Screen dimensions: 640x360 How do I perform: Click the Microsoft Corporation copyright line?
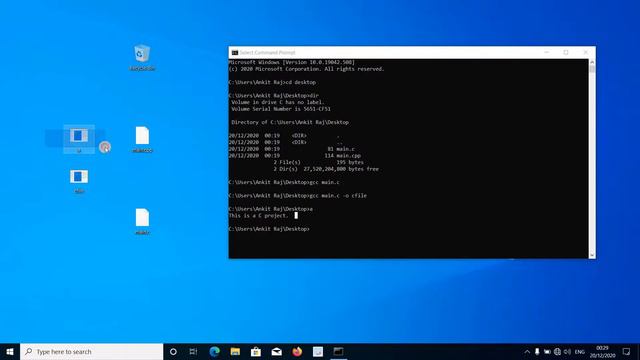point(307,69)
